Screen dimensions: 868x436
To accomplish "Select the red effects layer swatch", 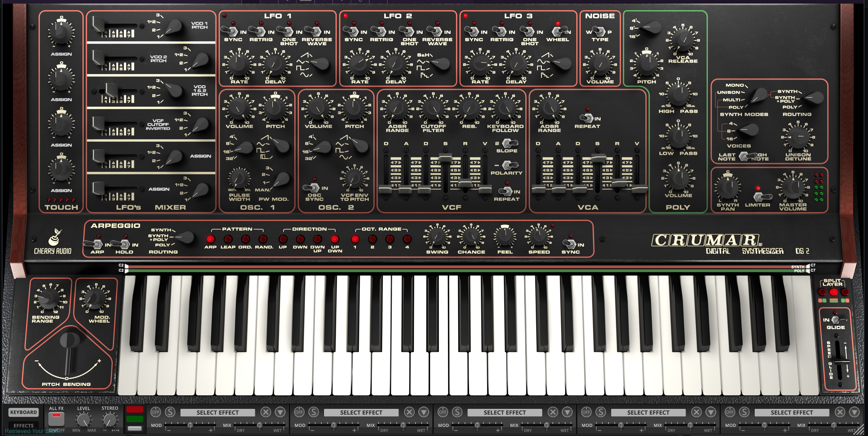I will coord(134,409).
